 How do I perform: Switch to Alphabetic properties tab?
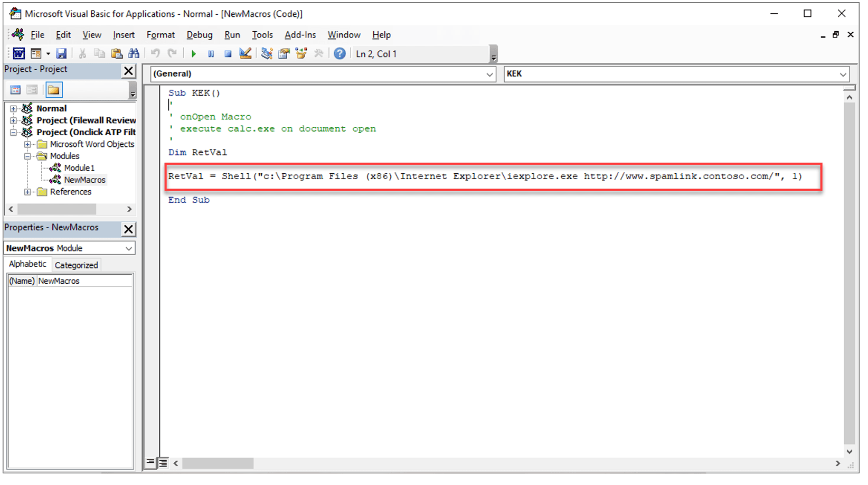(x=27, y=264)
